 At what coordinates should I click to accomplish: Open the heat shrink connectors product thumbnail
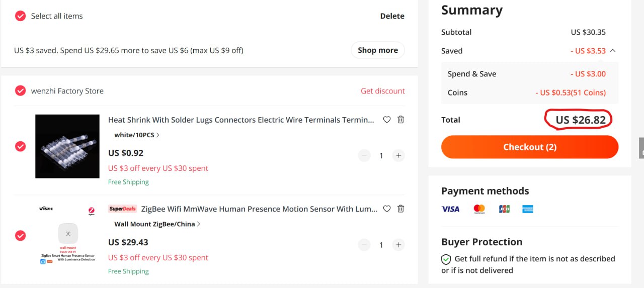67,146
